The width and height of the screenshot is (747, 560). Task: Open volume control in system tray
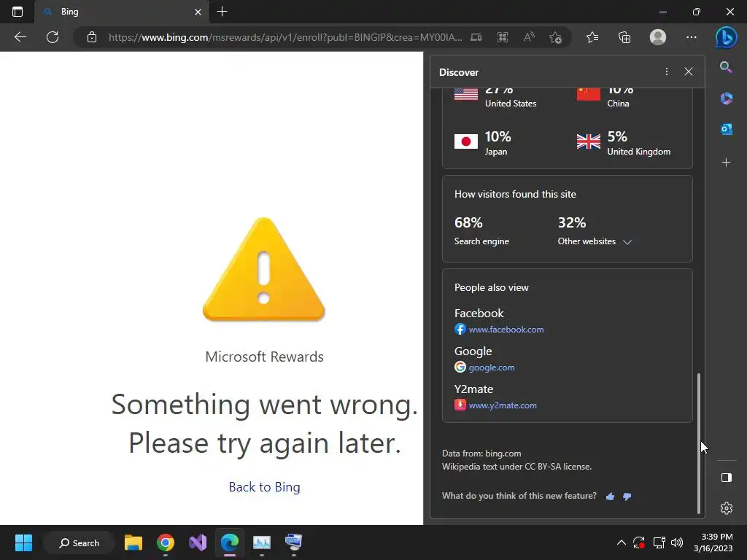[677, 542]
